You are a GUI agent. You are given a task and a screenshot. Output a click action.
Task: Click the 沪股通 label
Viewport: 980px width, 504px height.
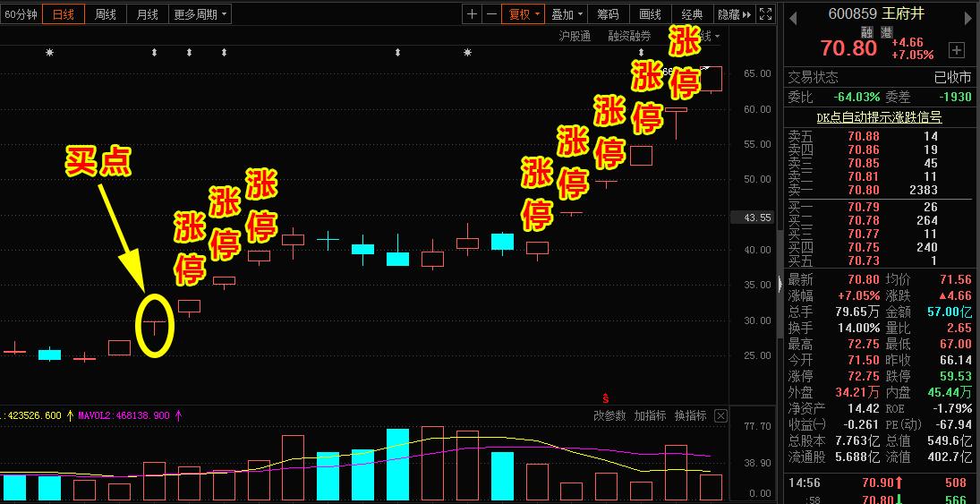pos(575,37)
